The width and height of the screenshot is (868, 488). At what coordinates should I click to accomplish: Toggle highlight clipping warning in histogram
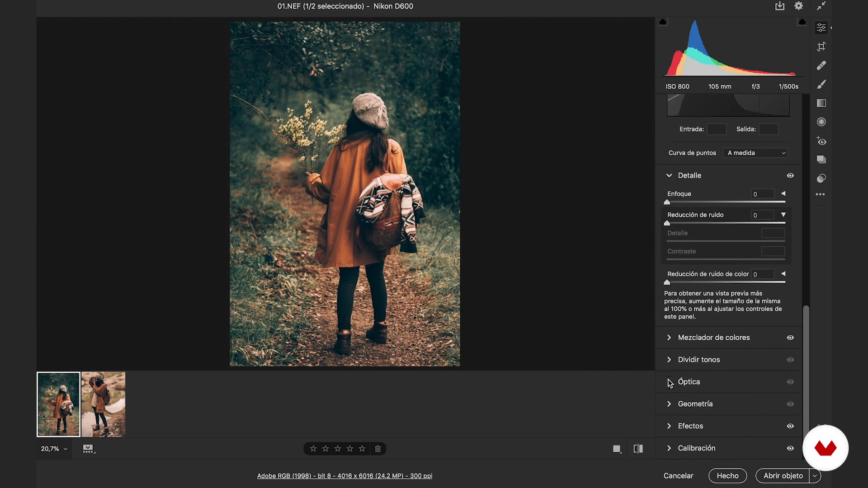coord(802,22)
